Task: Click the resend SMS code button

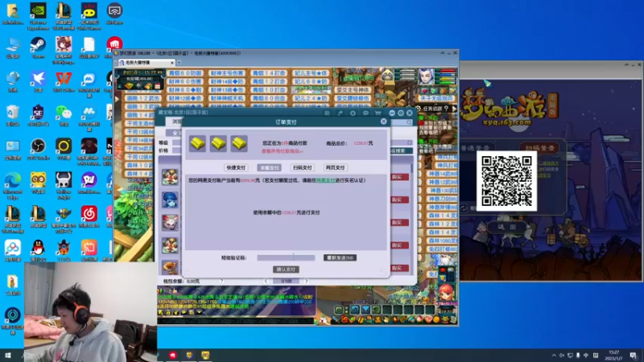Action: pyautogui.click(x=340, y=257)
